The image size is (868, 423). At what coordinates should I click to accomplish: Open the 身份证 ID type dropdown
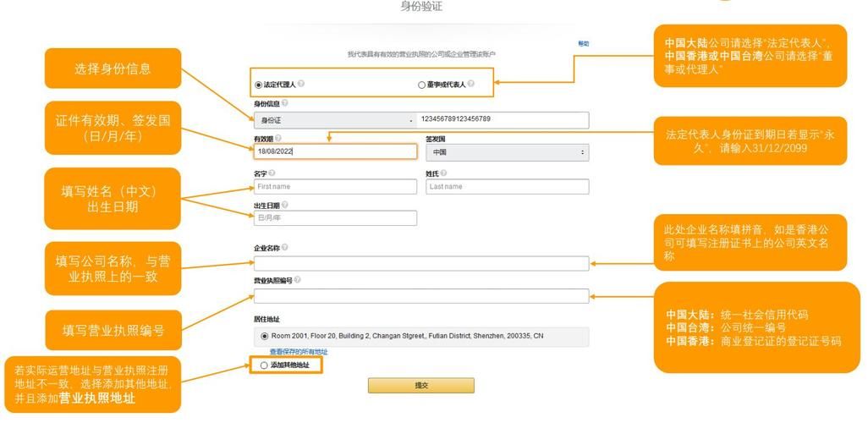pyautogui.click(x=336, y=120)
